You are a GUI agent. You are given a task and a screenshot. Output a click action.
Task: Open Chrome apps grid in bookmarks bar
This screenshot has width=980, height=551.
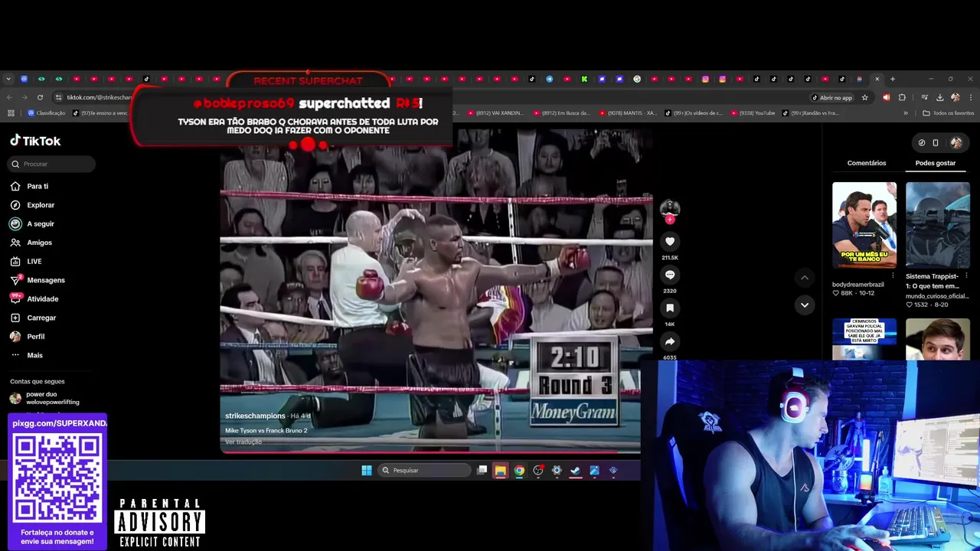(11, 113)
